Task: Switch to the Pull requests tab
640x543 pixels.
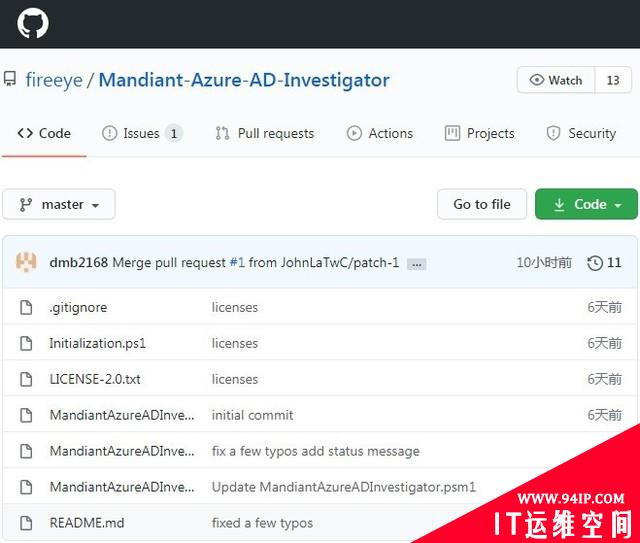Action: (x=264, y=133)
